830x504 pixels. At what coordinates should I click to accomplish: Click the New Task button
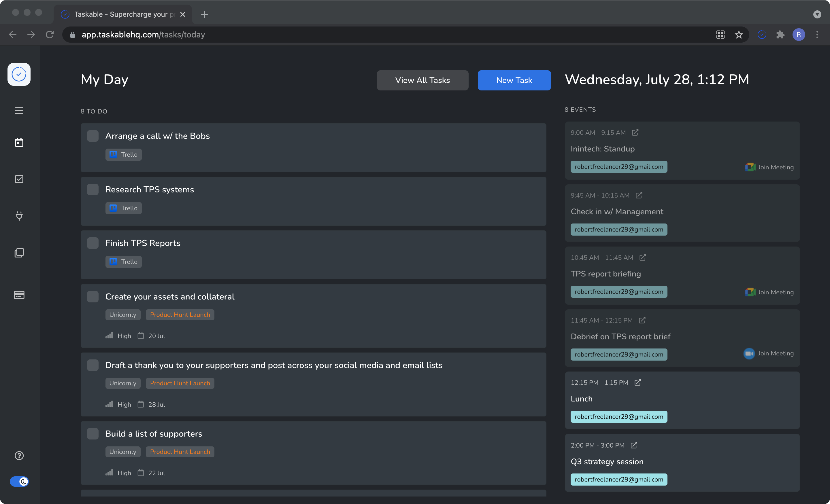click(514, 80)
